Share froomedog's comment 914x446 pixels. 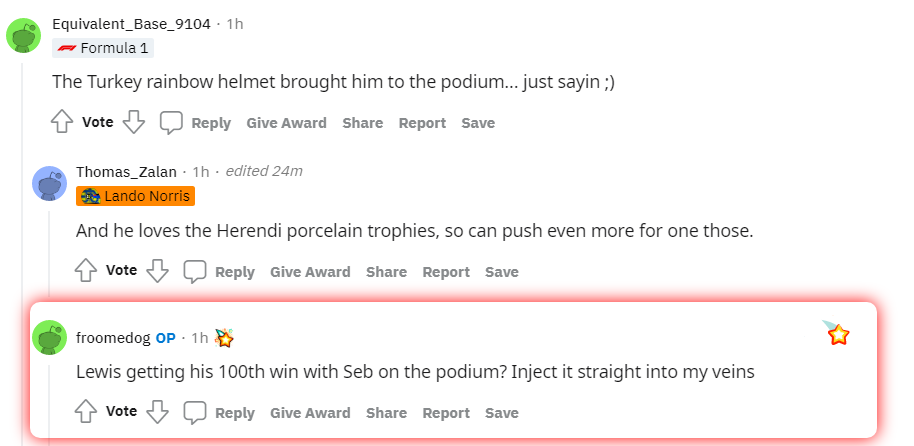click(386, 413)
